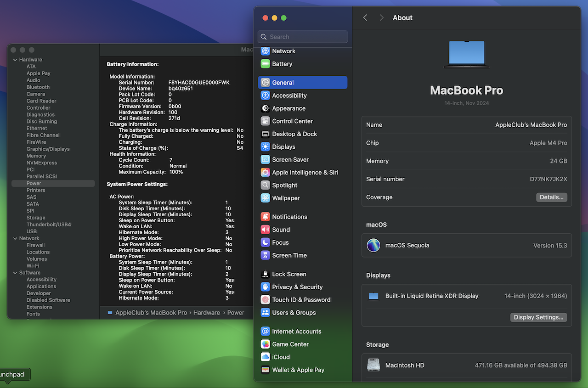Viewport: 588px width, 388px height.
Task: Open Control Center icon in sidebar
Action: click(265, 121)
